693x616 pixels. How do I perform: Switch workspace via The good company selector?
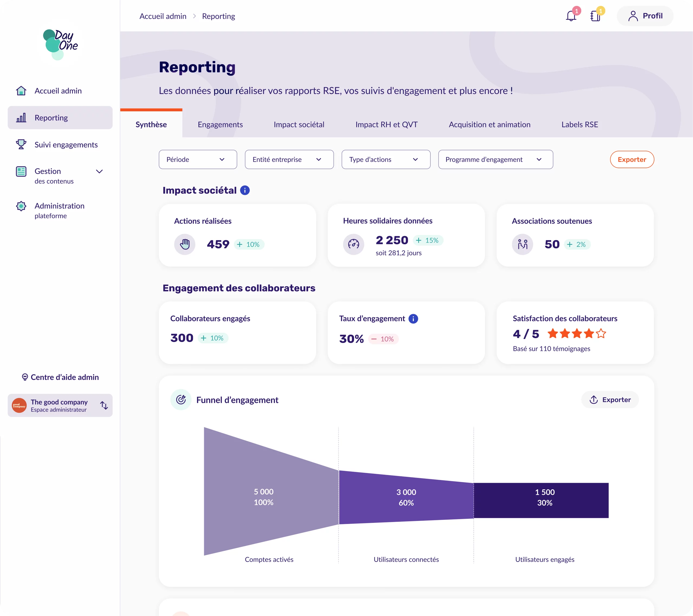(x=60, y=405)
